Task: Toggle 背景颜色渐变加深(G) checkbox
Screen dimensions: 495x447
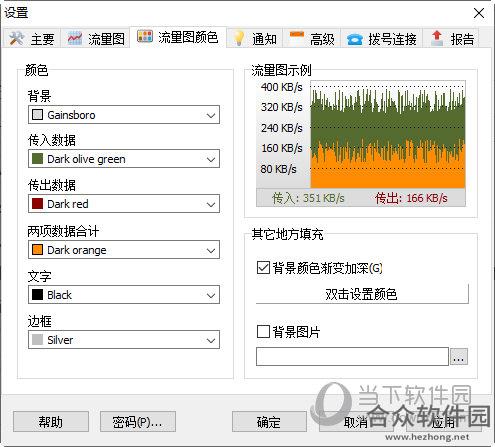Action: (x=263, y=268)
